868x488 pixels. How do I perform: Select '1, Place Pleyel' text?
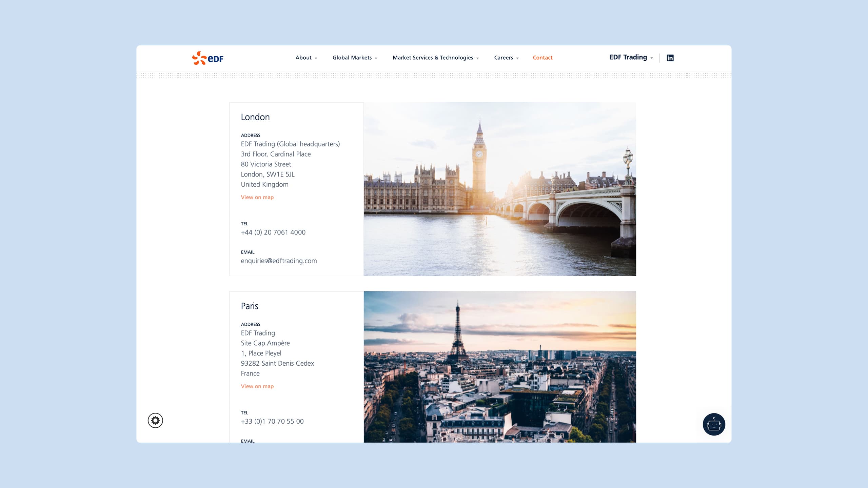[261, 353]
